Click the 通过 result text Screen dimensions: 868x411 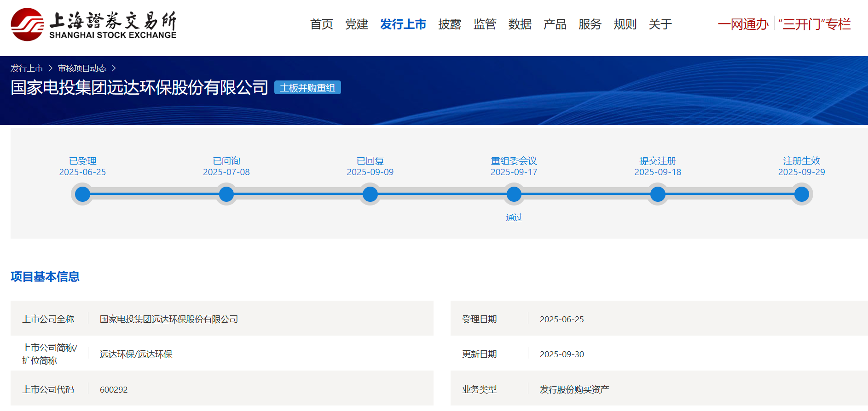click(x=514, y=217)
